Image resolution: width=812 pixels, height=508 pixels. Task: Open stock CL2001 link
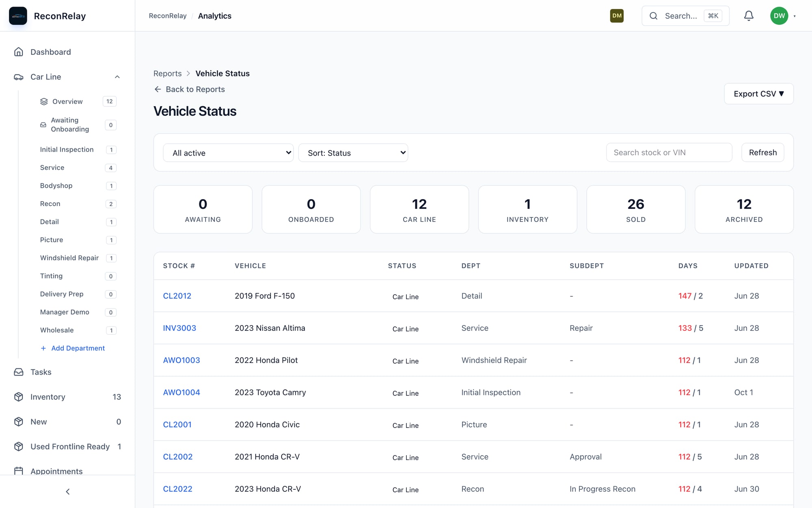[177, 425]
